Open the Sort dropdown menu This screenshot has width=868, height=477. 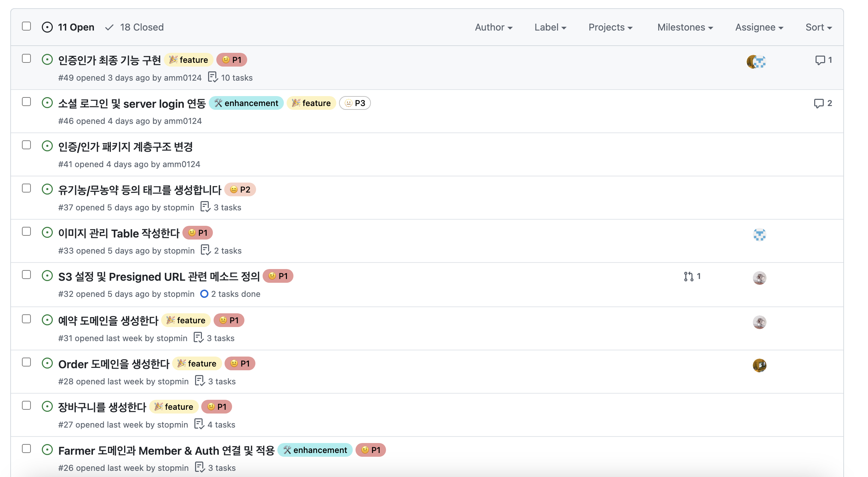pyautogui.click(x=818, y=27)
